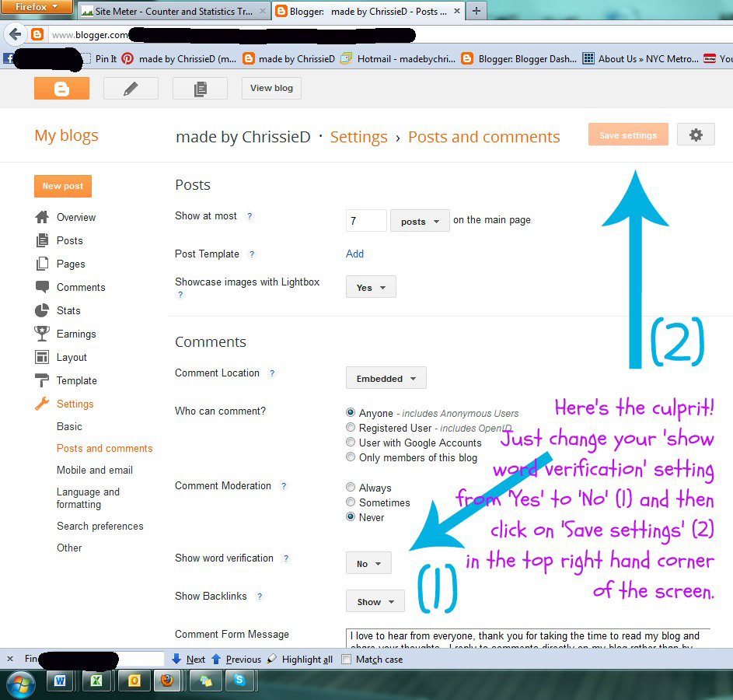Open Hotmail bookmark in bookmarks bar
The height and width of the screenshot is (700, 733).
(x=398, y=58)
